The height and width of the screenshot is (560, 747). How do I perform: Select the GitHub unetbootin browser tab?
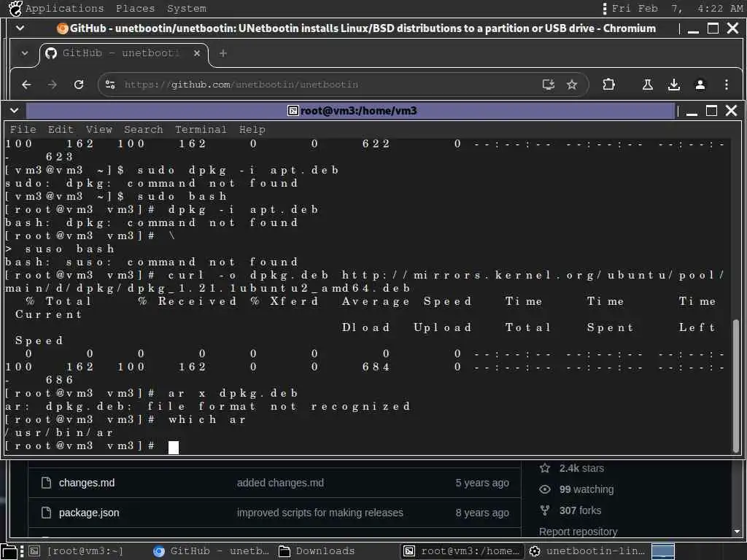pos(123,53)
